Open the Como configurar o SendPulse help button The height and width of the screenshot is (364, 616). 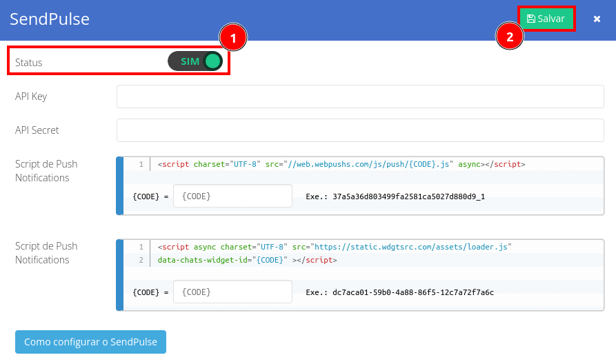(x=91, y=342)
